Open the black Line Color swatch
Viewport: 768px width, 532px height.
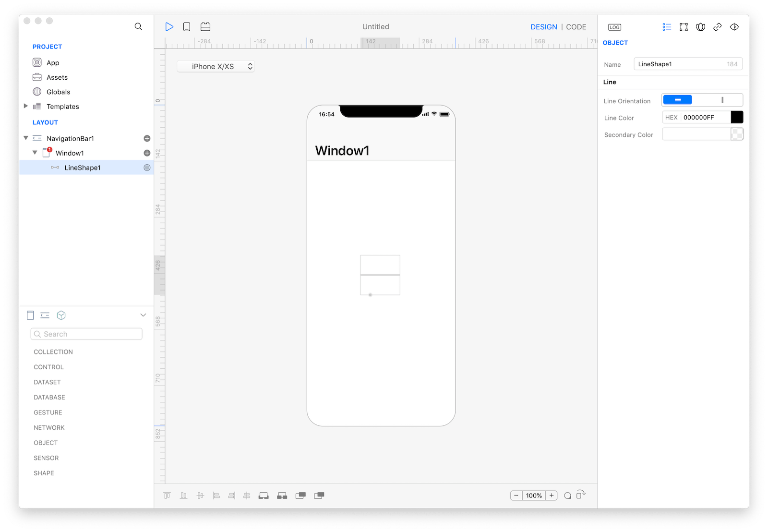(x=737, y=117)
